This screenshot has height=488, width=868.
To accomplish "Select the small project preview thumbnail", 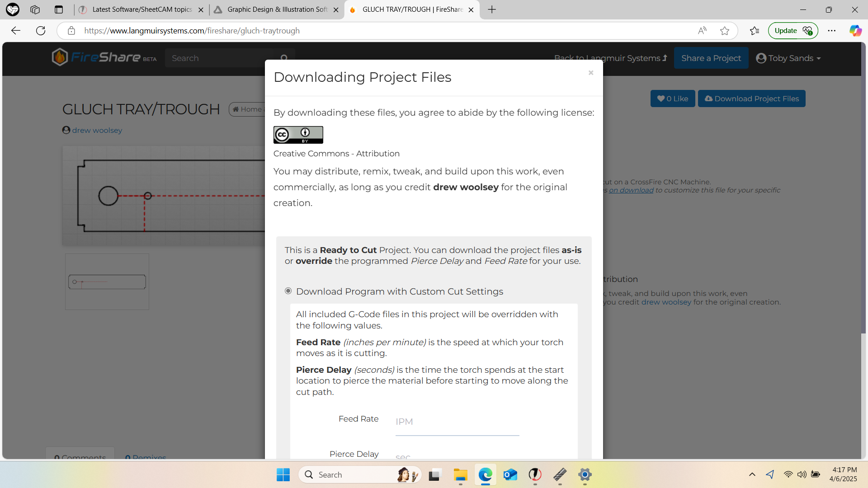I will coord(107,282).
